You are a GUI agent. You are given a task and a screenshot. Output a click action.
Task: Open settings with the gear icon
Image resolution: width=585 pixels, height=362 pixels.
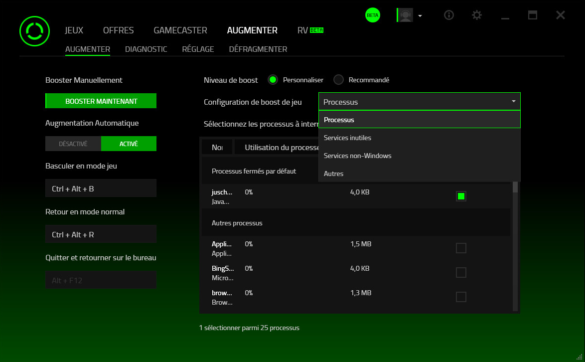(x=476, y=15)
